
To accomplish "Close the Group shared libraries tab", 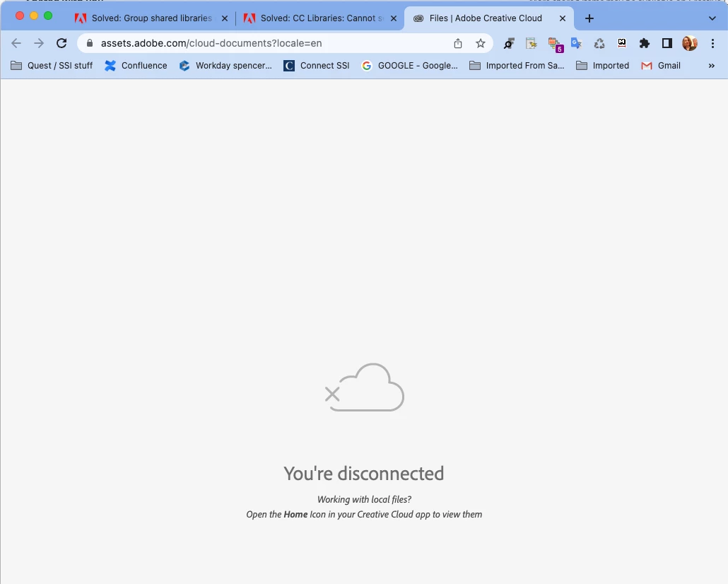I will click(x=225, y=18).
